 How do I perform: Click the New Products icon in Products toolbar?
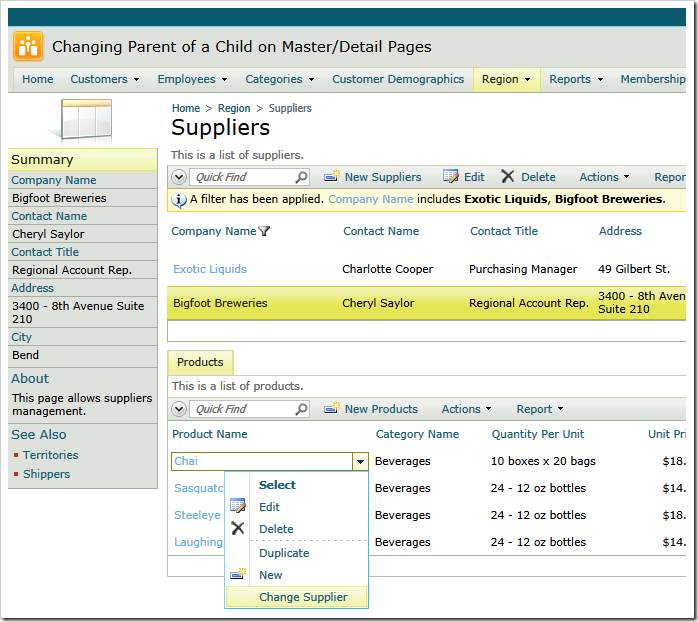[332, 409]
